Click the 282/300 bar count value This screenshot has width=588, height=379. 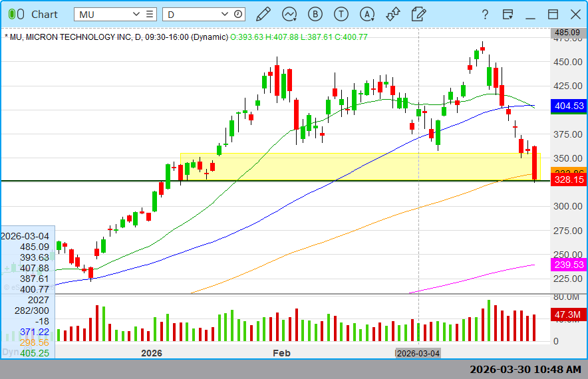[32, 311]
